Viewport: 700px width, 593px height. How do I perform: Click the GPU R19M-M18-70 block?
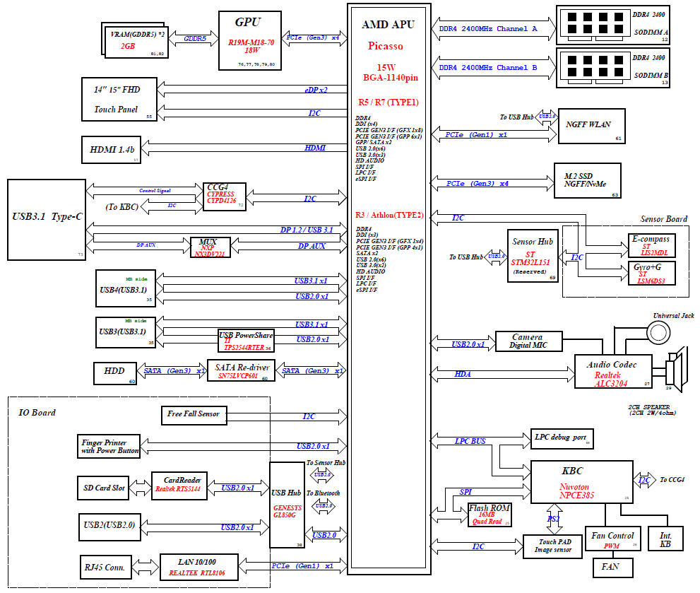250,40
